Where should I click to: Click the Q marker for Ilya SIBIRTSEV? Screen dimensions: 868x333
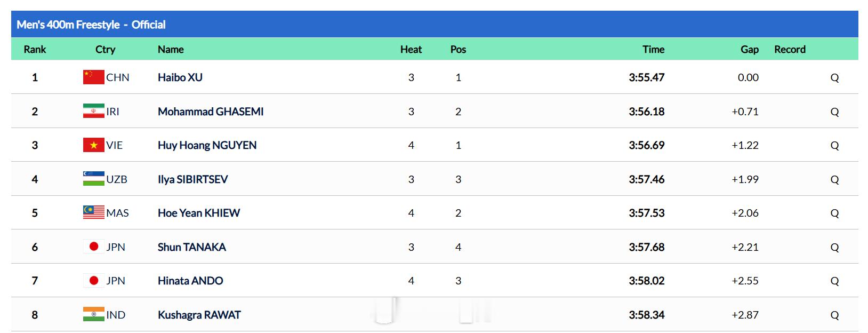coord(834,179)
